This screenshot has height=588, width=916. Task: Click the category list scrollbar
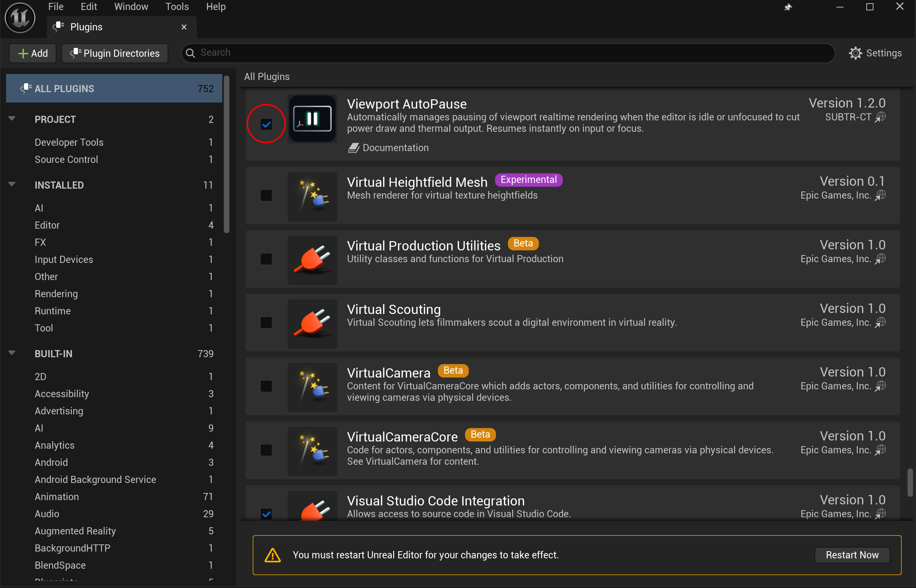[x=227, y=154]
